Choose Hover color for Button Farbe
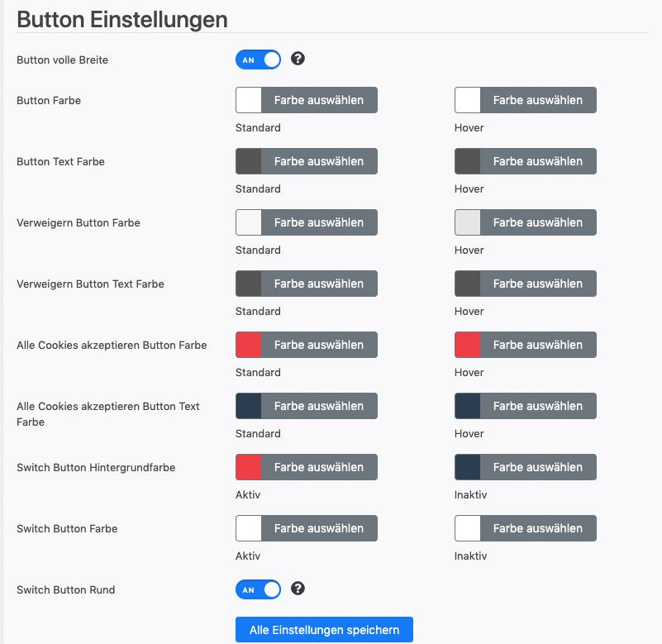This screenshot has width=662, height=644. pyautogui.click(x=525, y=100)
